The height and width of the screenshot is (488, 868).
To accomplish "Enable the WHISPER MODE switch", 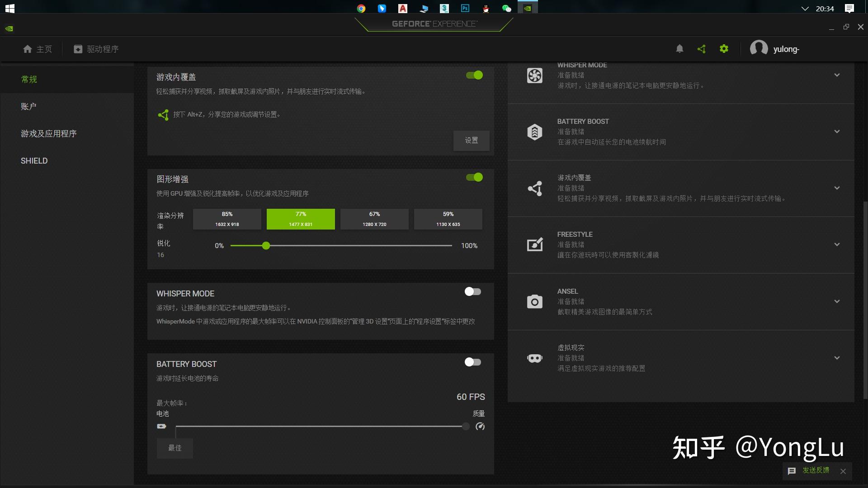I will pyautogui.click(x=473, y=291).
